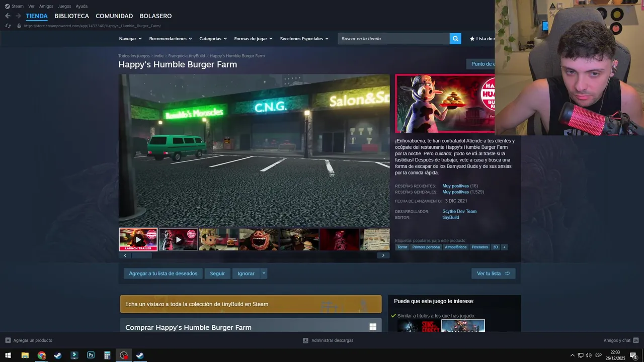Open the Windows Start menu
The image size is (644, 362).
(x=8, y=355)
